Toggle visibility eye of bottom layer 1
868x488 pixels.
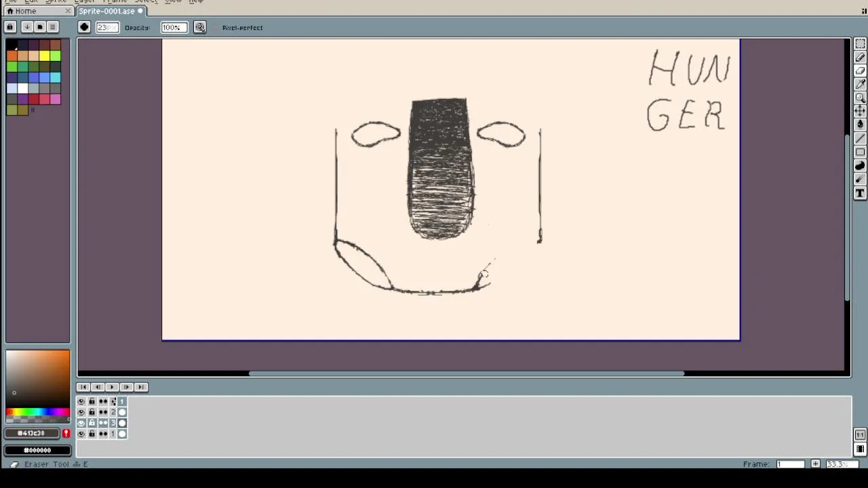[x=81, y=434]
